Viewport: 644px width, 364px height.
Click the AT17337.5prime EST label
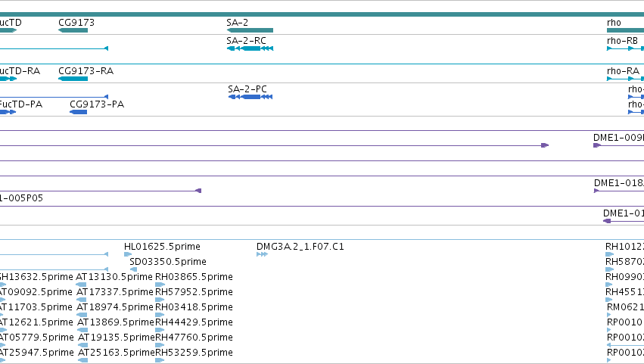115,292
